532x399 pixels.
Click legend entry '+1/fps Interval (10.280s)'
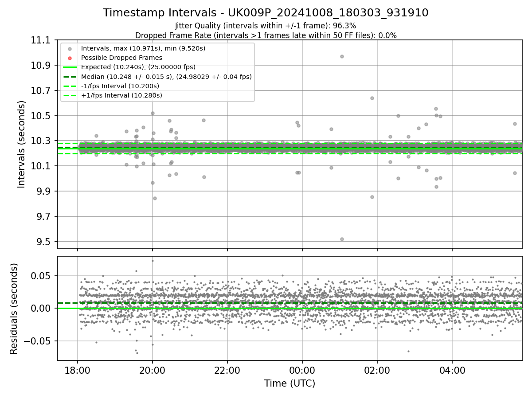(121, 95)
